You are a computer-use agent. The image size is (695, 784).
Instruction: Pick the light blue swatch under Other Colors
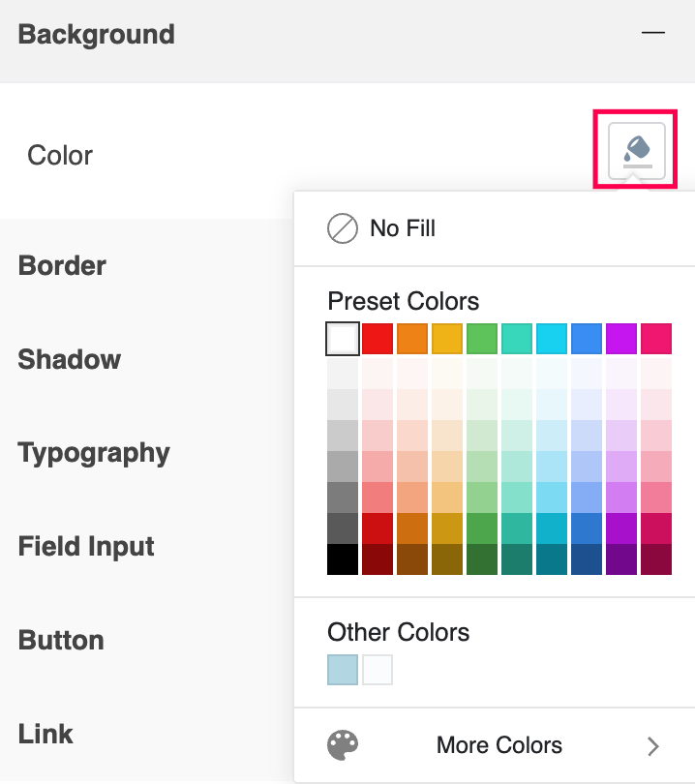(343, 670)
